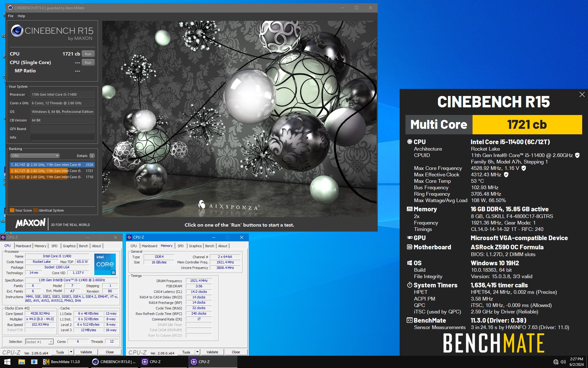Open Graphics tab in right CPU-Z window
Screen dimensions: 588x368
pos(195,246)
